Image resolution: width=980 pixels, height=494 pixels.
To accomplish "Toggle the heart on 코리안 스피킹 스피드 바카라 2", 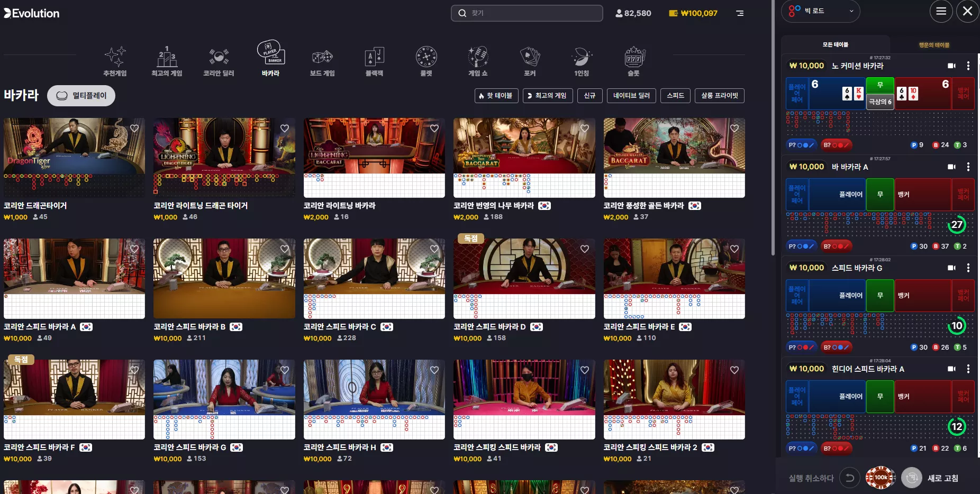I will (x=734, y=370).
